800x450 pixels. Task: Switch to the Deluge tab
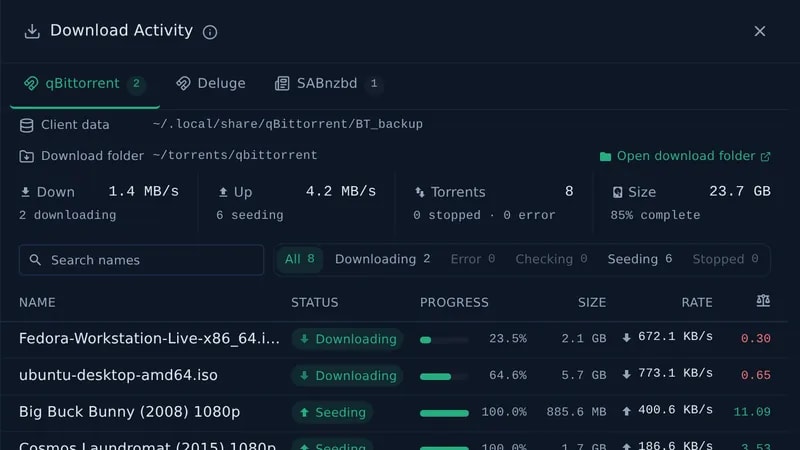(x=211, y=84)
